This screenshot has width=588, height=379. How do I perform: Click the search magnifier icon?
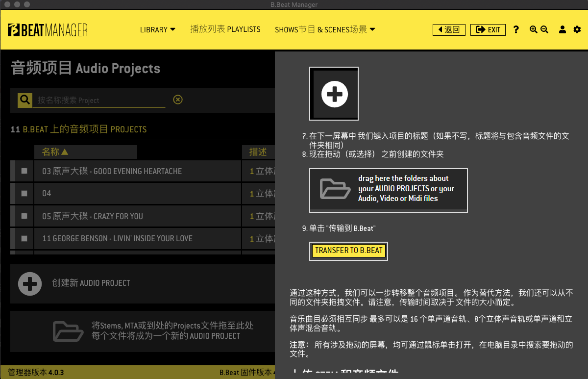(x=25, y=100)
